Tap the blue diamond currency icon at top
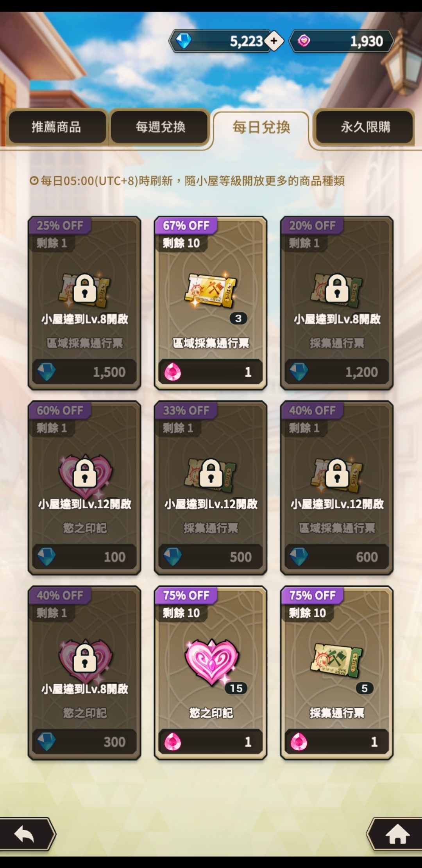422x868 pixels. coord(183,41)
